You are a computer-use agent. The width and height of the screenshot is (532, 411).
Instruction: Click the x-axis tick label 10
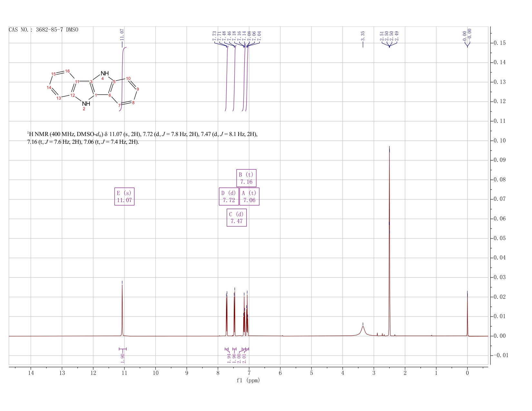tap(155, 373)
